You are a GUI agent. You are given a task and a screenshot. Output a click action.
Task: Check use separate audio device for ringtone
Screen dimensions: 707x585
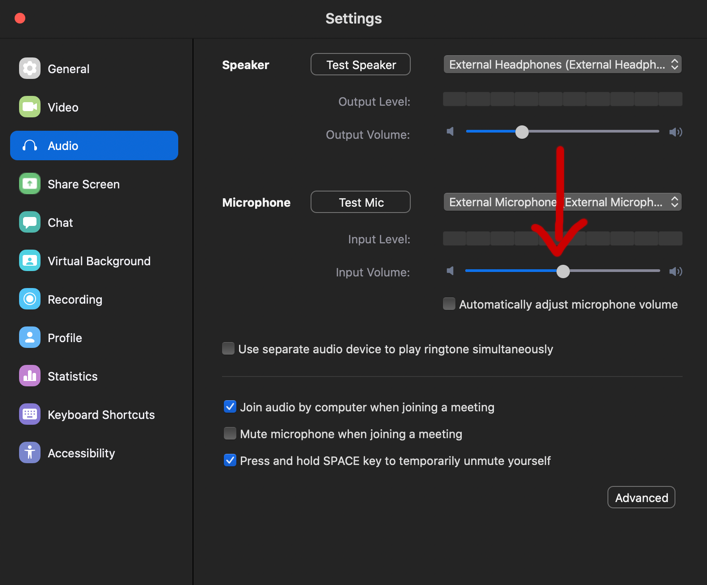(x=228, y=348)
